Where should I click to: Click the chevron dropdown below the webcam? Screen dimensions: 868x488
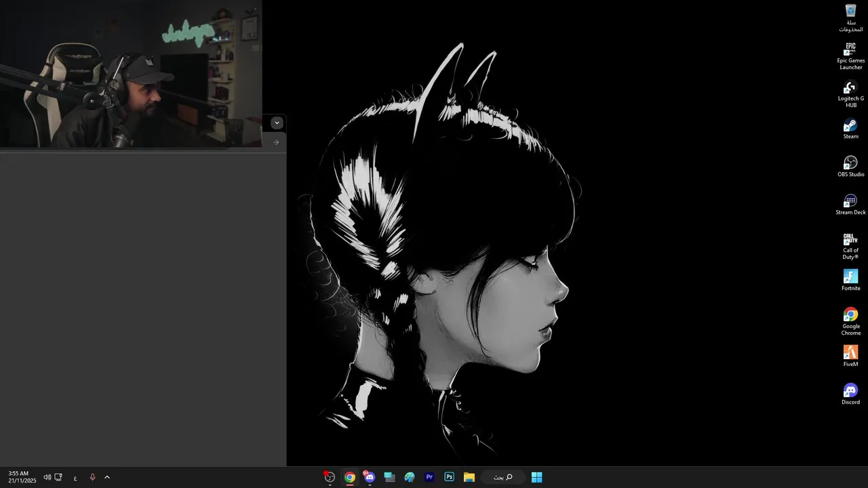click(x=277, y=123)
